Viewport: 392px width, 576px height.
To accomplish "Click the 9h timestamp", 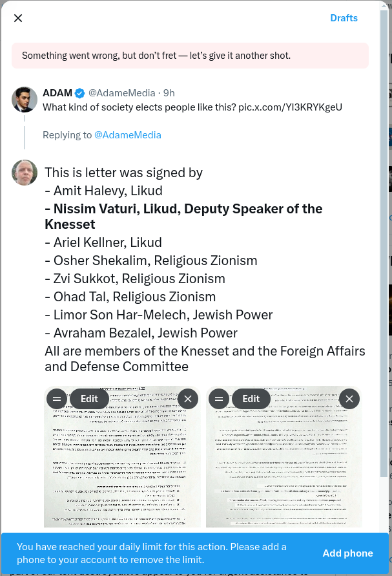I will 169,93.
